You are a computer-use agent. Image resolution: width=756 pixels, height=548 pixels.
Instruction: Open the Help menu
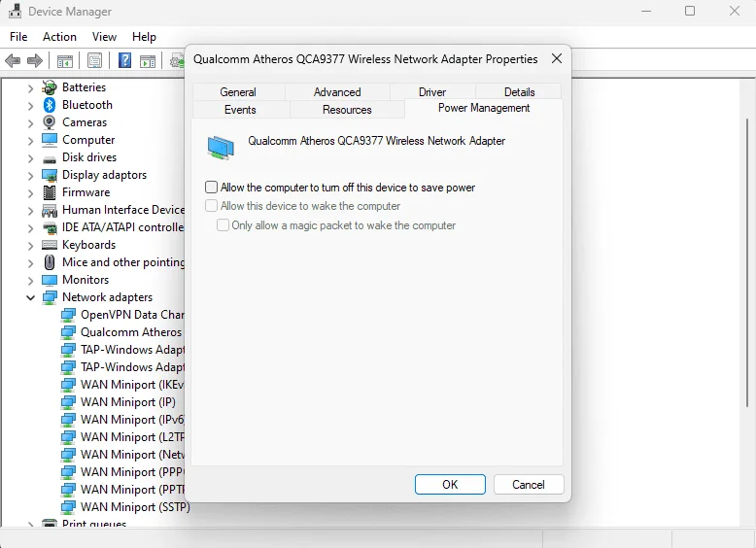[x=144, y=37]
